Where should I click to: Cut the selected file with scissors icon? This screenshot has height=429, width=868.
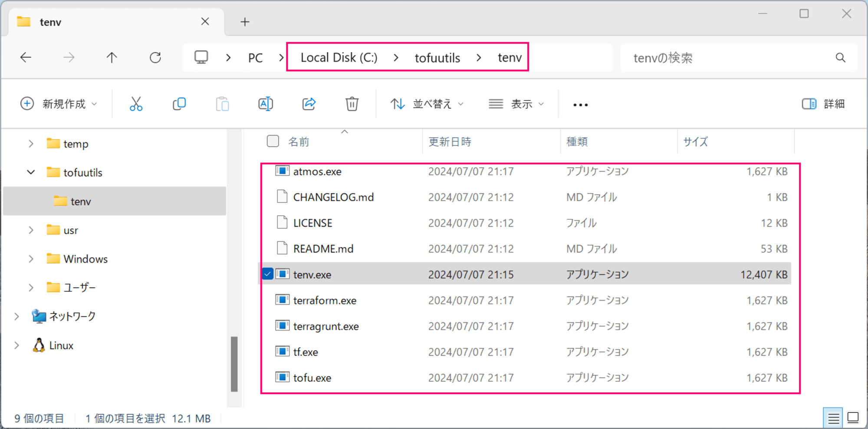pyautogui.click(x=136, y=104)
